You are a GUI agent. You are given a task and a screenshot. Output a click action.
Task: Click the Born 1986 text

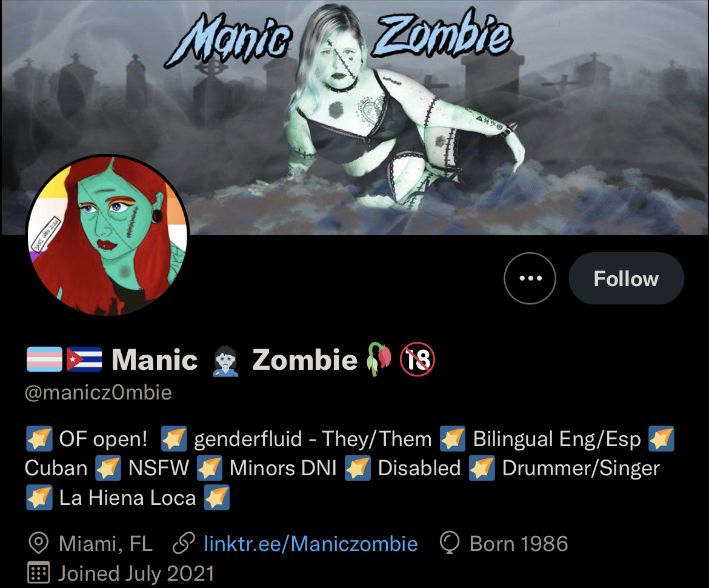(519, 544)
